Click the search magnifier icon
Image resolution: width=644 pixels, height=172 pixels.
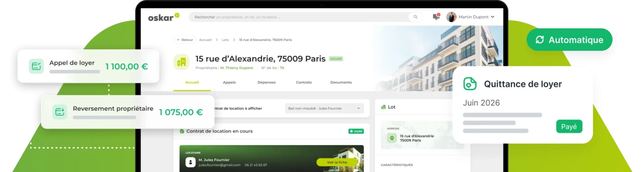(415, 17)
